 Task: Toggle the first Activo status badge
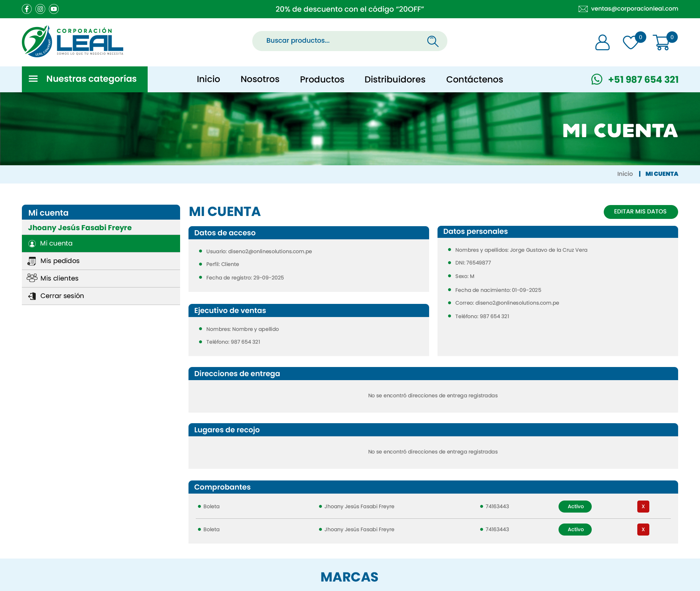pyautogui.click(x=575, y=506)
